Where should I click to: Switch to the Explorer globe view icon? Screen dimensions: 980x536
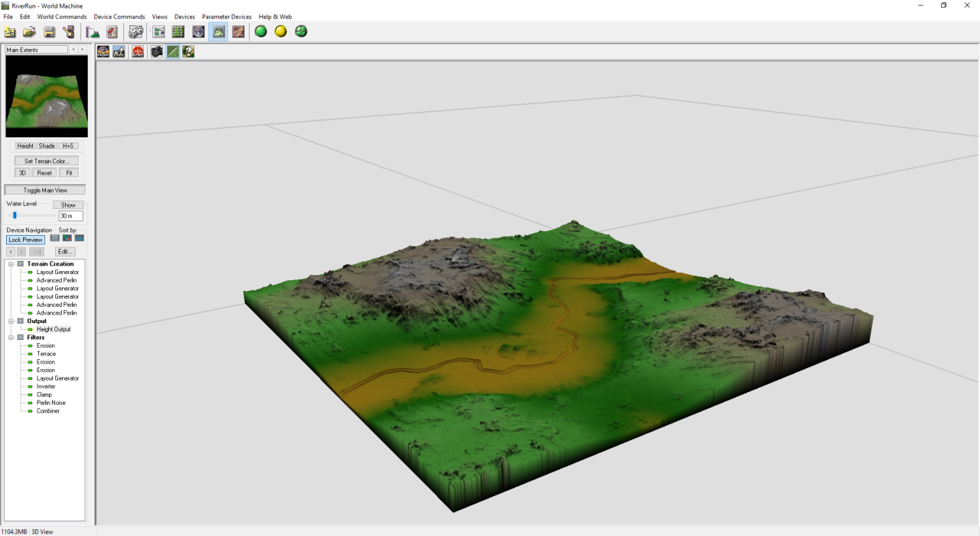point(198,31)
